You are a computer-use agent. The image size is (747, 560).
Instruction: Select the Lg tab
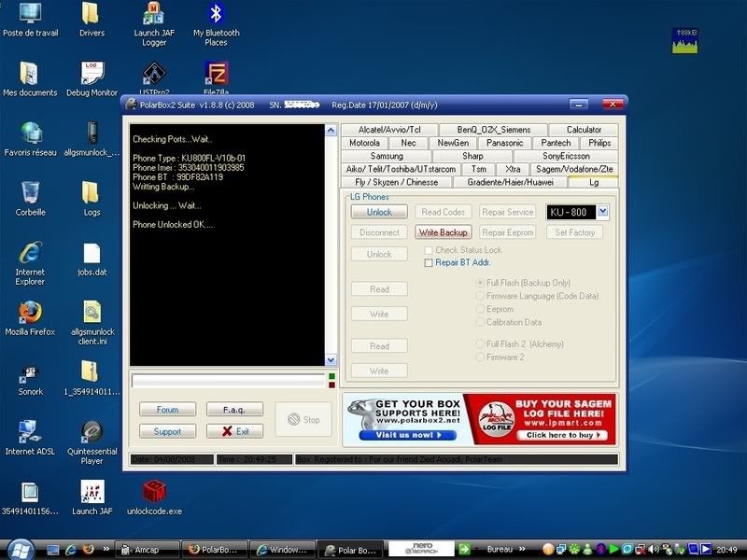(x=594, y=182)
